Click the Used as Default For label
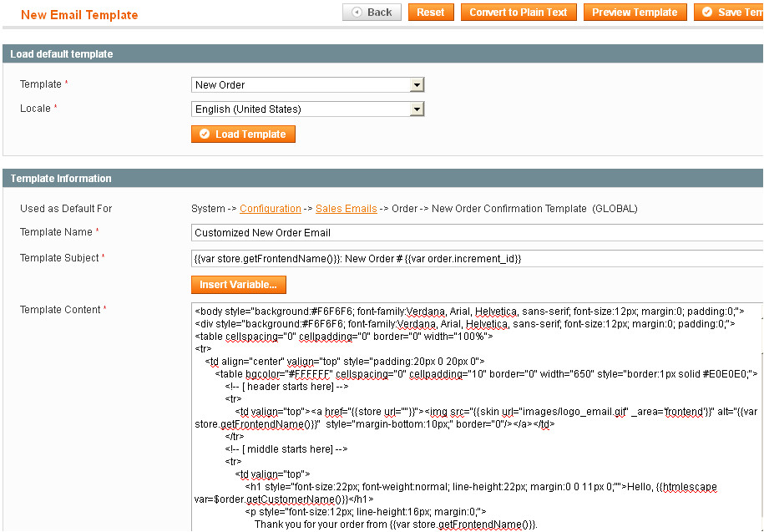The image size is (764, 532). coord(66,209)
